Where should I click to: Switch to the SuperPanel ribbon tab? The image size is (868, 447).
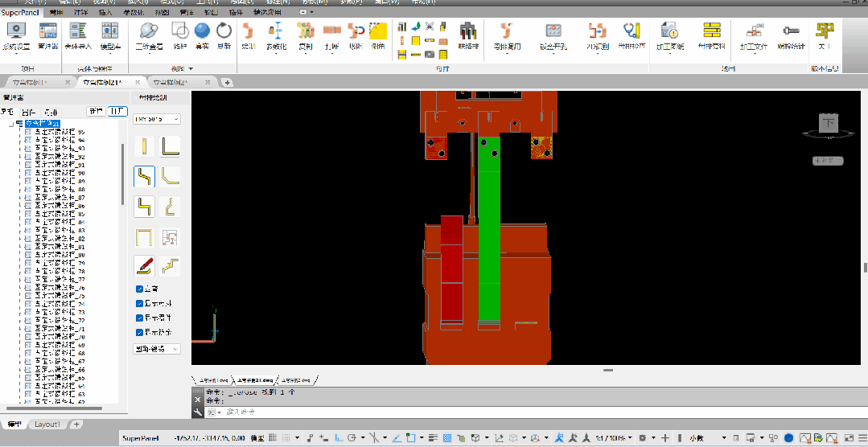[x=20, y=12]
